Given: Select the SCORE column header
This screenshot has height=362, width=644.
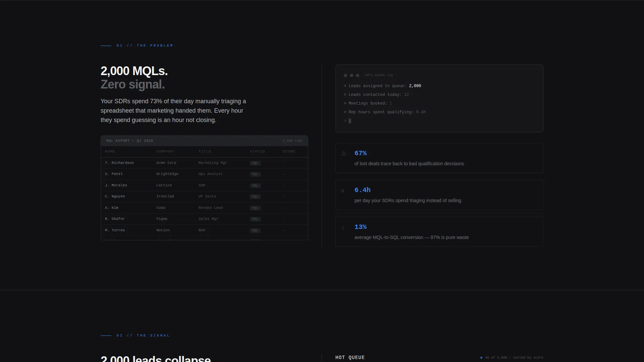Looking at the screenshot, I should pyautogui.click(x=289, y=152).
